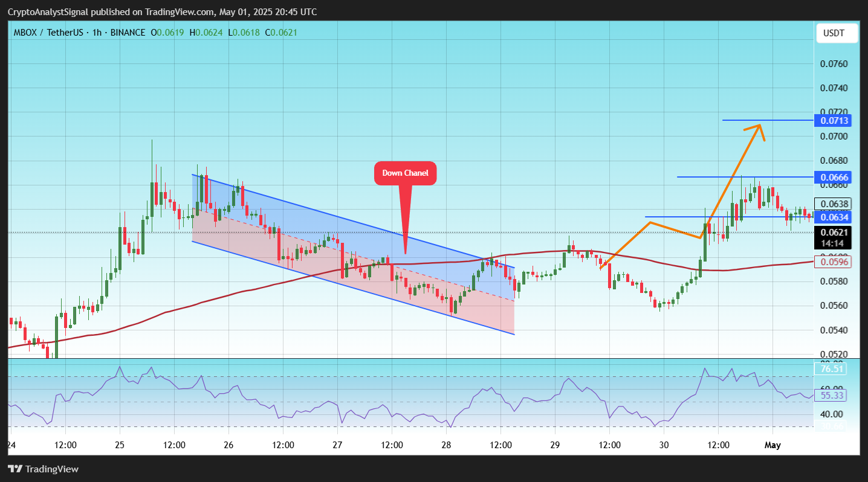Click the 0.0560 price axis tick
This screenshot has width=868, height=482.
[835, 306]
